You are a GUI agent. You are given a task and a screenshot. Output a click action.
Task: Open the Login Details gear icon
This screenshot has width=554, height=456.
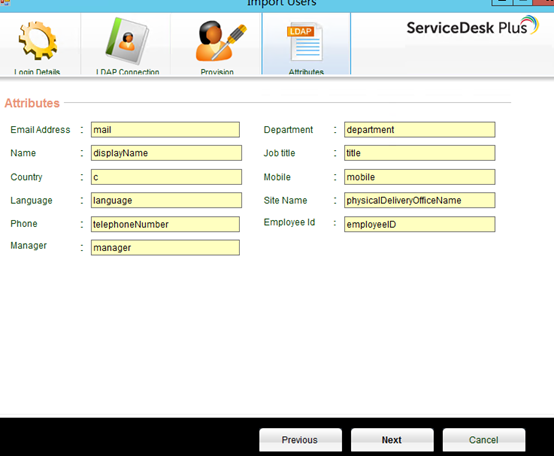pos(37,40)
